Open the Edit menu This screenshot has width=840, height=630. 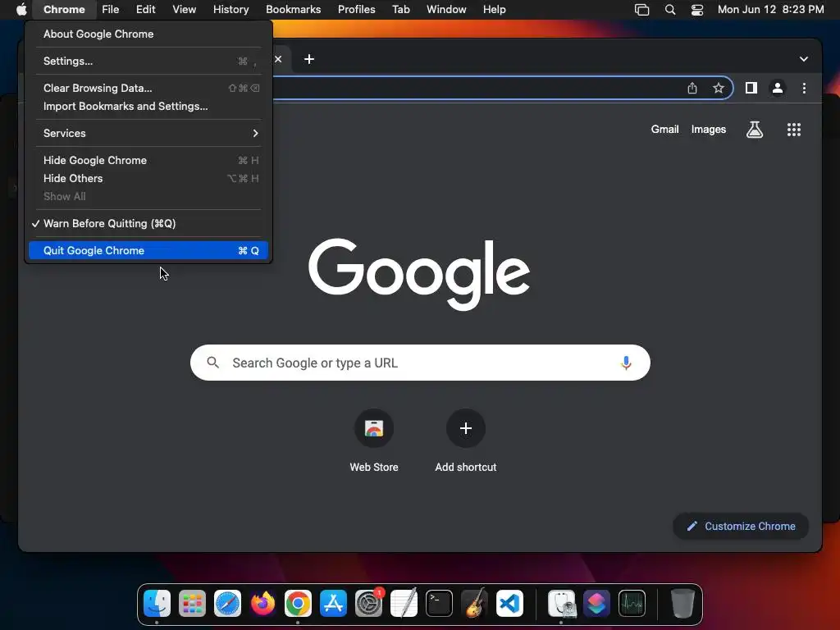tap(145, 9)
